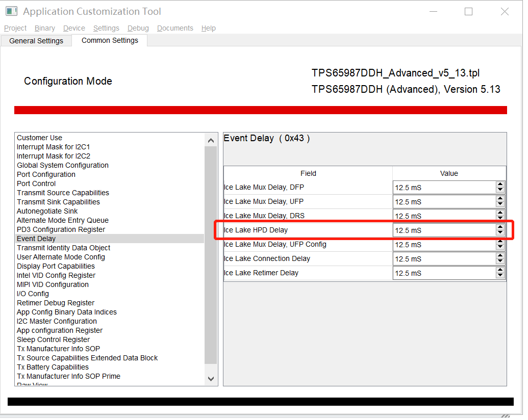The width and height of the screenshot is (528, 420).
Task: Select App configuration Register
Action: 60,330
